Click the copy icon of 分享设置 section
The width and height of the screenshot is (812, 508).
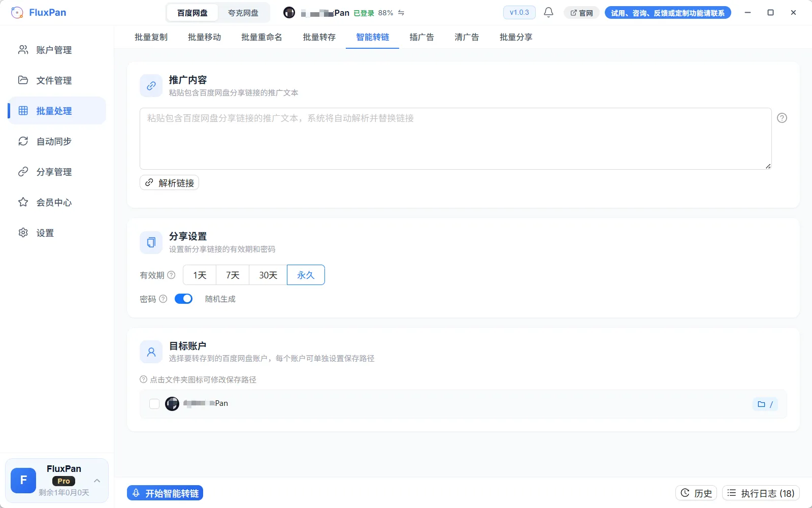click(151, 242)
